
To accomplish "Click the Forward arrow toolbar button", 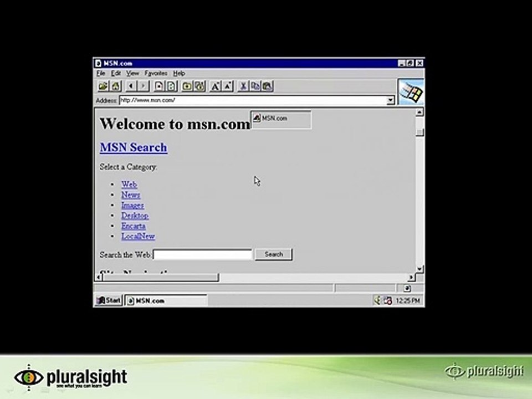I will (x=143, y=86).
